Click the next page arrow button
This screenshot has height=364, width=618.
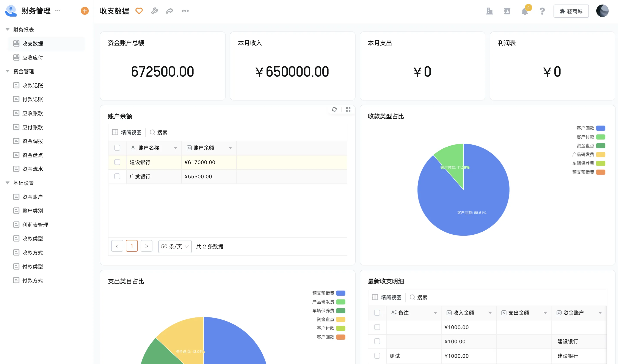point(146,246)
